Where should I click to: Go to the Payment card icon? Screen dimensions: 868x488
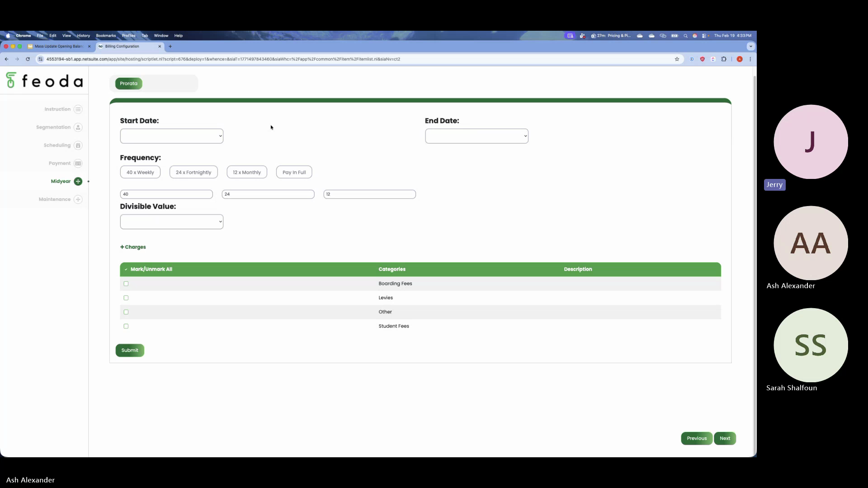78,164
